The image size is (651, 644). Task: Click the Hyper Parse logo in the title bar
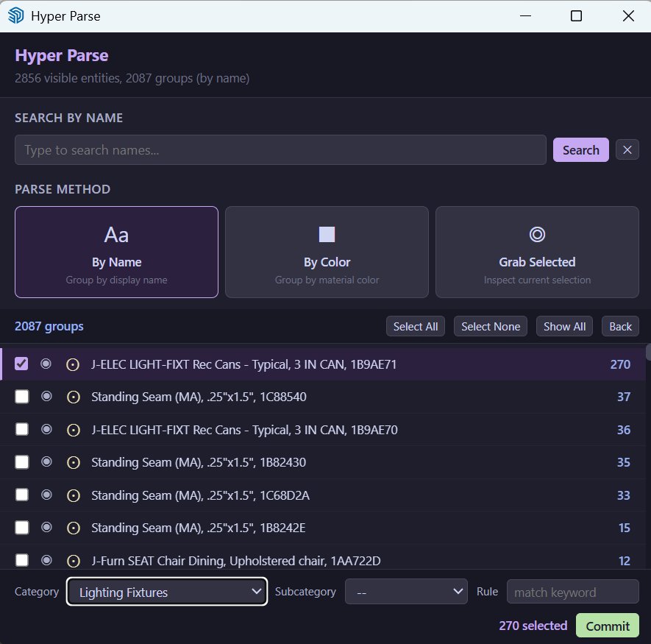click(15, 15)
